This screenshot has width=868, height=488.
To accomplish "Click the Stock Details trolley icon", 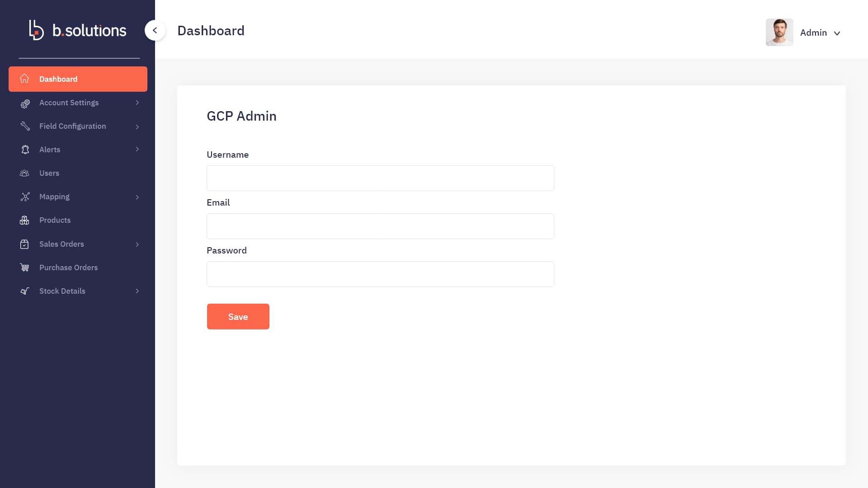I will (25, 291).
